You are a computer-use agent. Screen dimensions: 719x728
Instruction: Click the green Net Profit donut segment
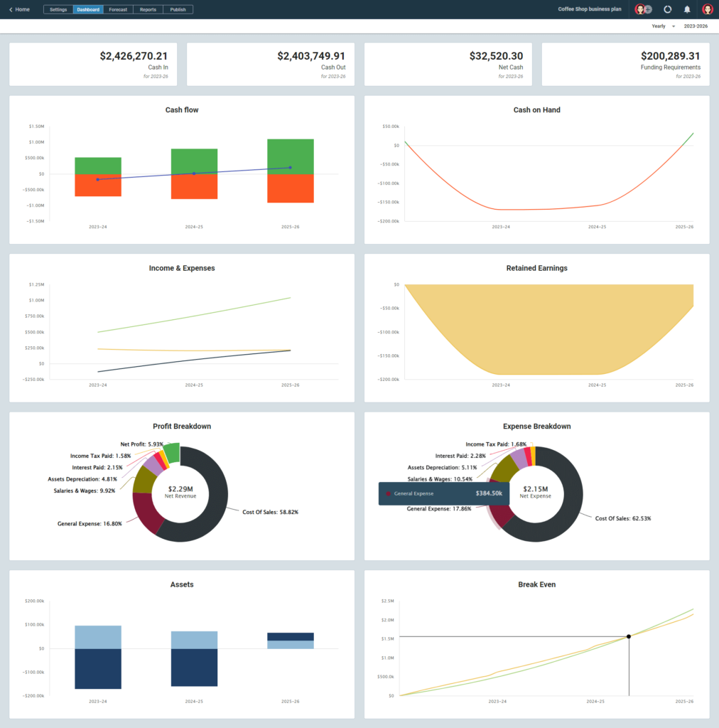[171, 454]
